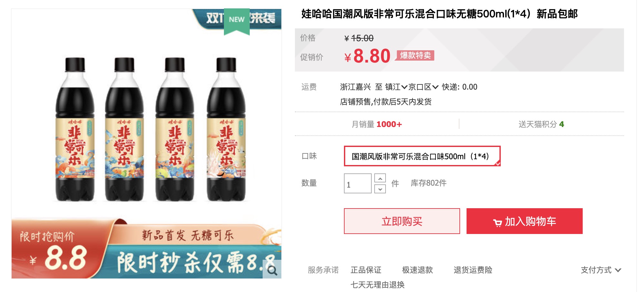Click the 月销量 1000+ sales figure

377,124
